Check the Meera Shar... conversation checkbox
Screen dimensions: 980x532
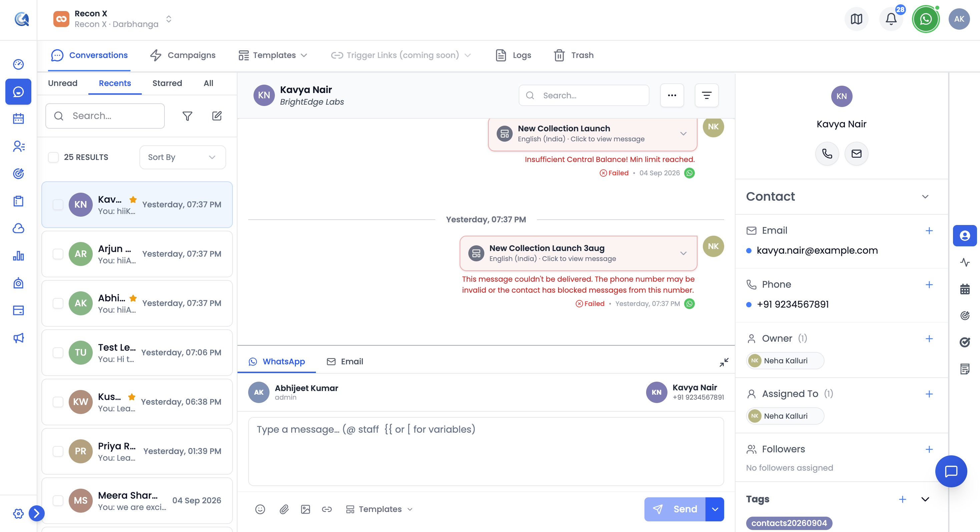pos(58,500)
